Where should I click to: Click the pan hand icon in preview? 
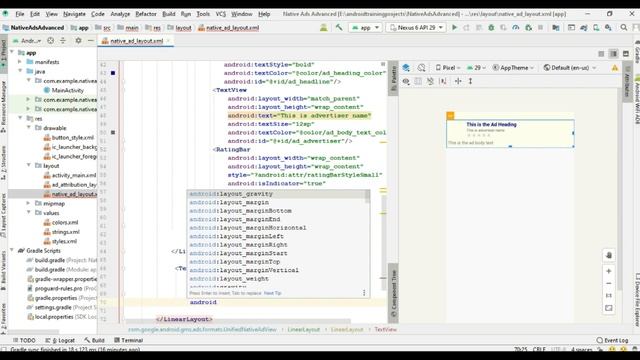609,256
